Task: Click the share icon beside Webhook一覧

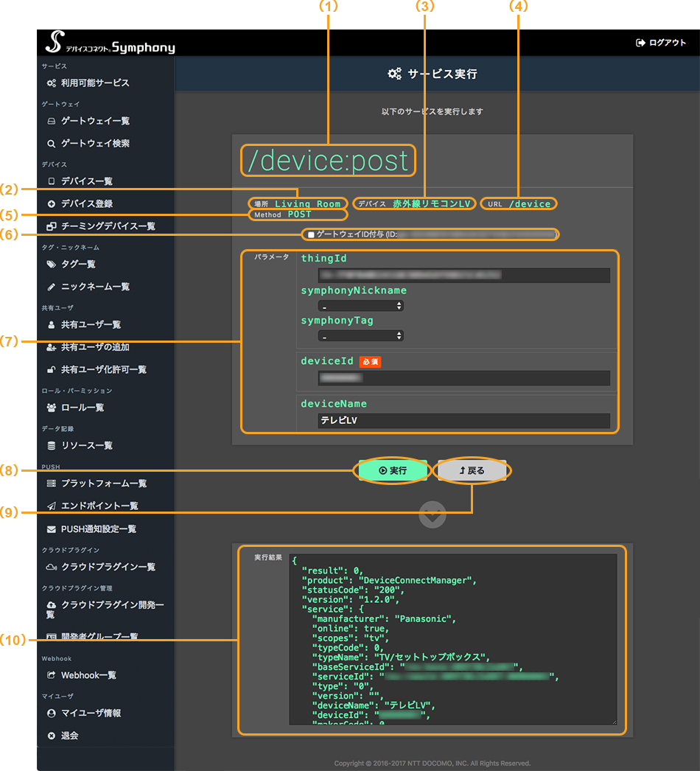Action: 51,675
